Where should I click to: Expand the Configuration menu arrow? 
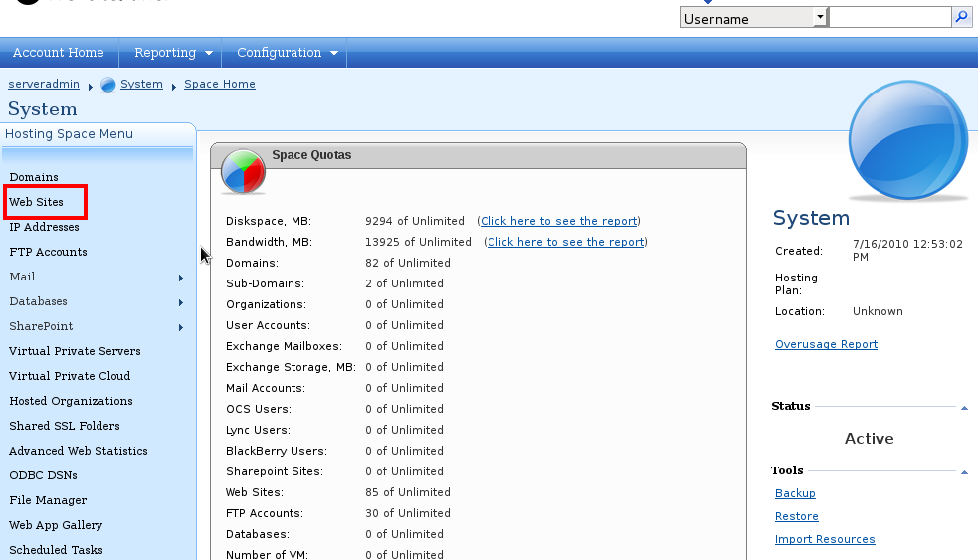coord(334,53)
